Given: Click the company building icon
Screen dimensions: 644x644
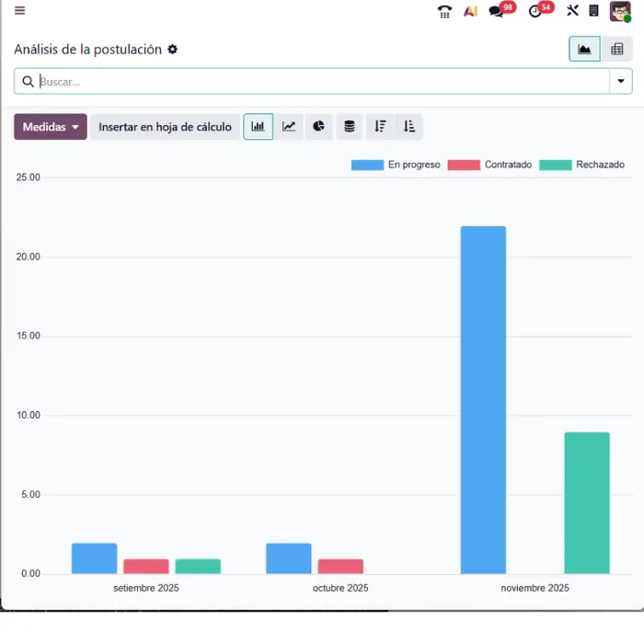Looking at the screenshot, I should click(x=594, y=11).
